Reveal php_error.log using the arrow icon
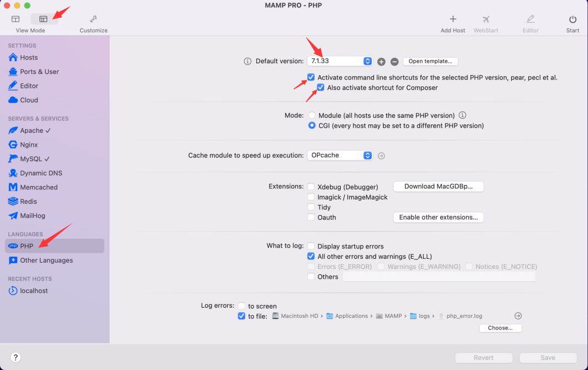This screenshot has width=588, height=370. click(518, 316)
